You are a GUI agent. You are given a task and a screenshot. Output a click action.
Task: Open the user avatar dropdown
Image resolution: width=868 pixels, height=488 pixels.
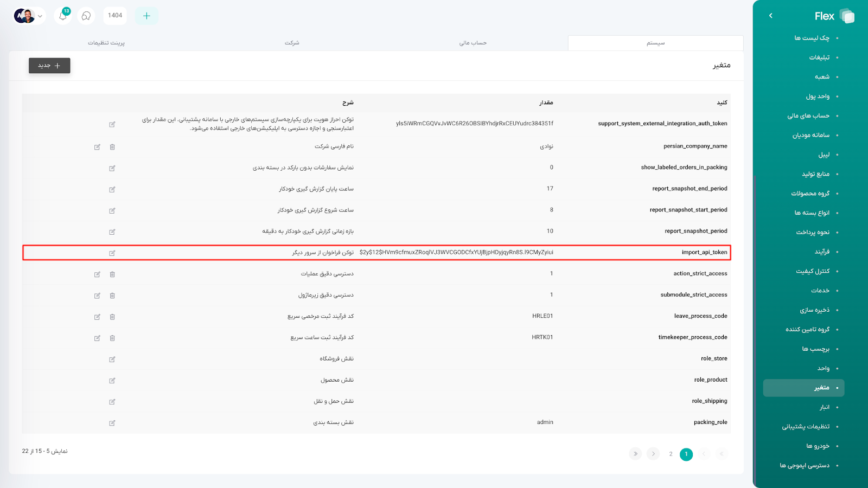[29, 16]
